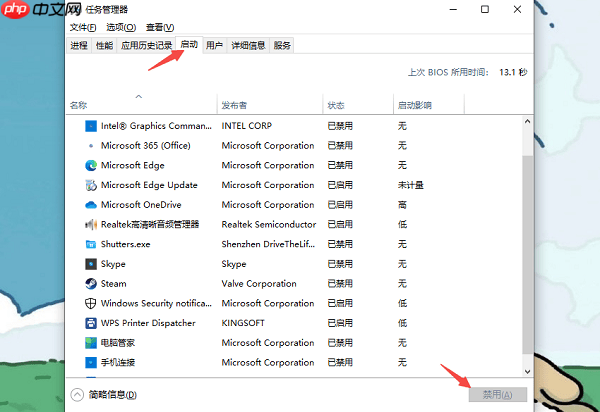Viewport: 600px width, 412px height.
Task: Select the 电脑管家 entry name
Action: [x=118, y=343]
